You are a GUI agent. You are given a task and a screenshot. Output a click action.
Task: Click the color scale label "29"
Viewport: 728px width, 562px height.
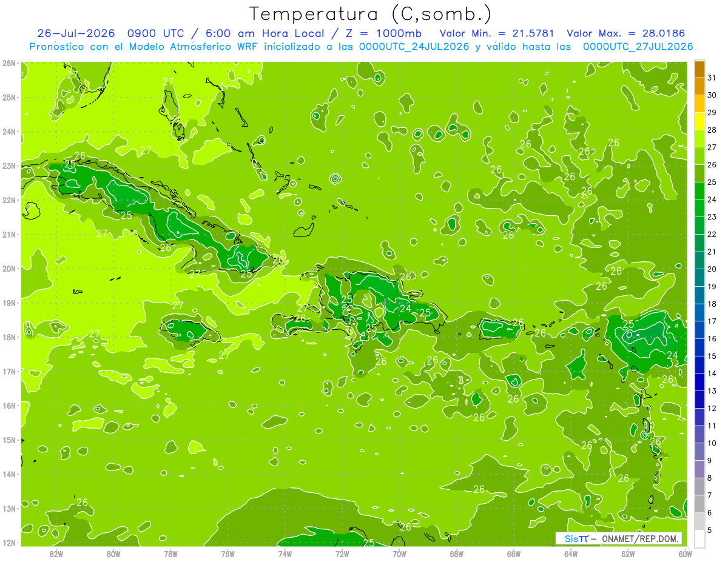712,113
